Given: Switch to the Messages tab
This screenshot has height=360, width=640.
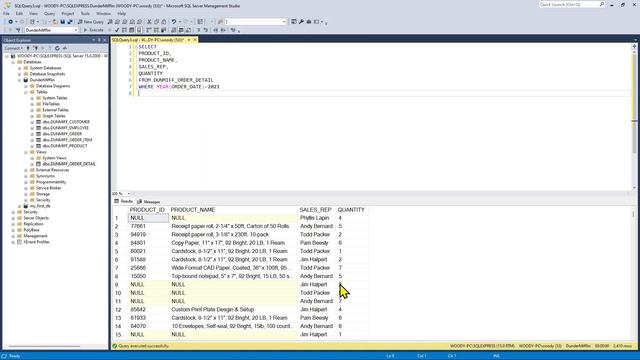Looking at the screenshot, I should [149, 202].
